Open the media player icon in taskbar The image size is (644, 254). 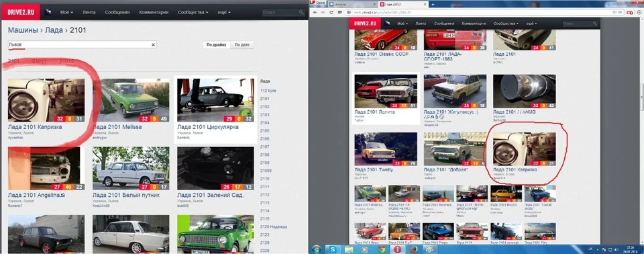[x=365, y=249]
